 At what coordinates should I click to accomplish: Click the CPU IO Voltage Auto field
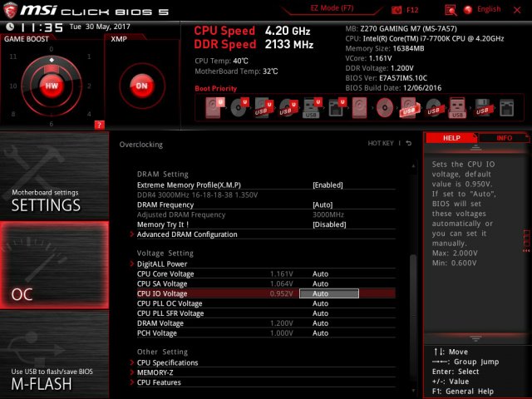(329, 293)
